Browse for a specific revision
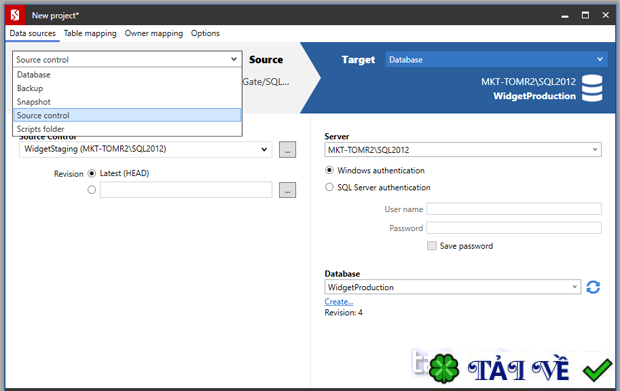The width and height of the screenshot is (620, 391). [x=287, y=190]
